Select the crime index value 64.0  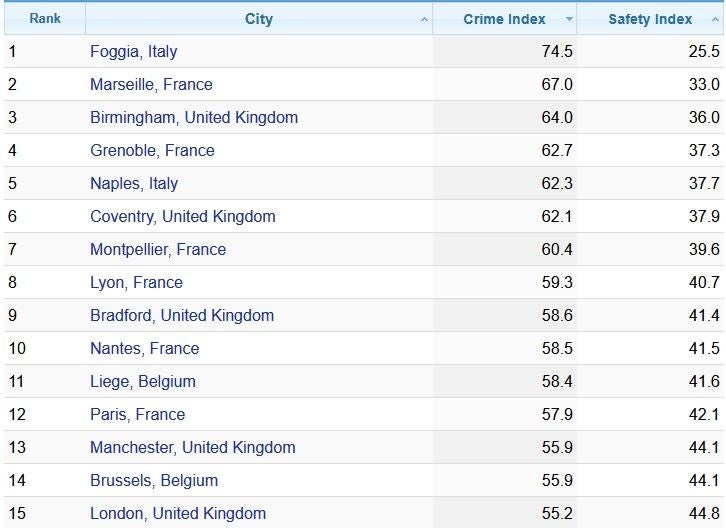pos(557,118)
